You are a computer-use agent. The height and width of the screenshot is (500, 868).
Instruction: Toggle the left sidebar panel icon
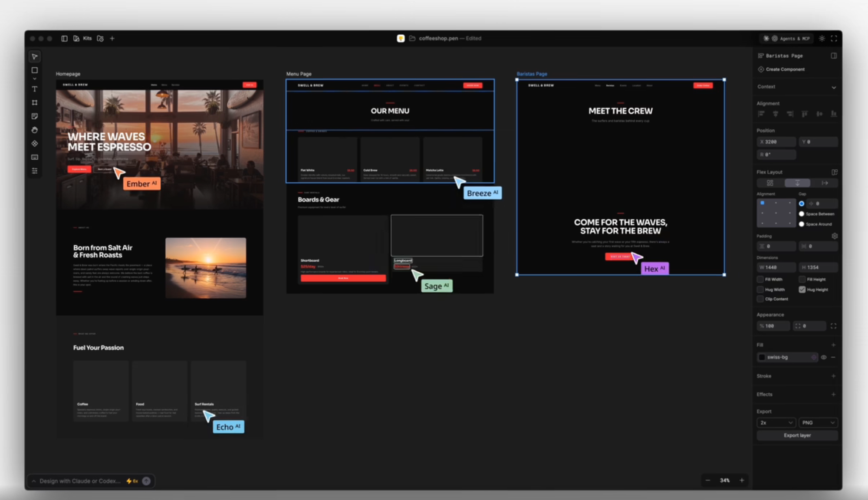point(64,39)
